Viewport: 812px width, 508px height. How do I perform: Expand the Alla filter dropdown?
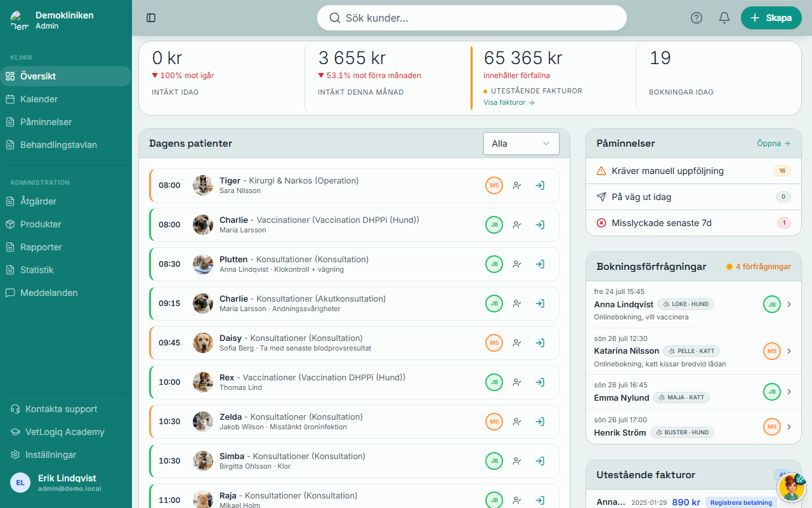(x=521, y=144)
